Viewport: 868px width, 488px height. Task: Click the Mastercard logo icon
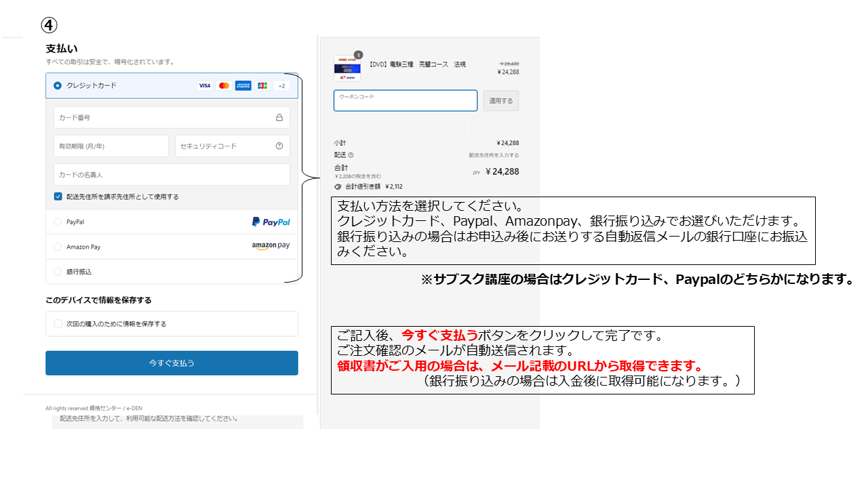224,86
